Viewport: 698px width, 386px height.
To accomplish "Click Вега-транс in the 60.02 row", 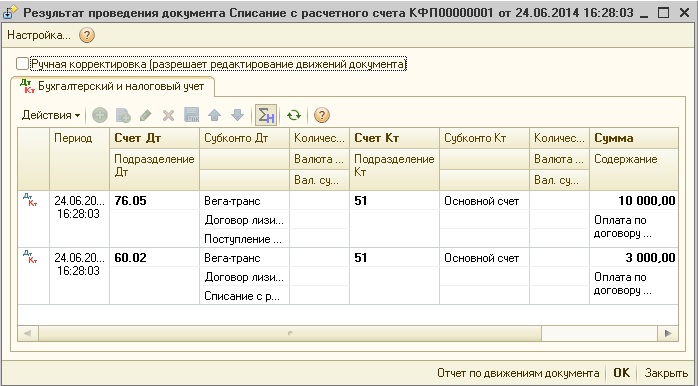I will (x=244, y=258).
